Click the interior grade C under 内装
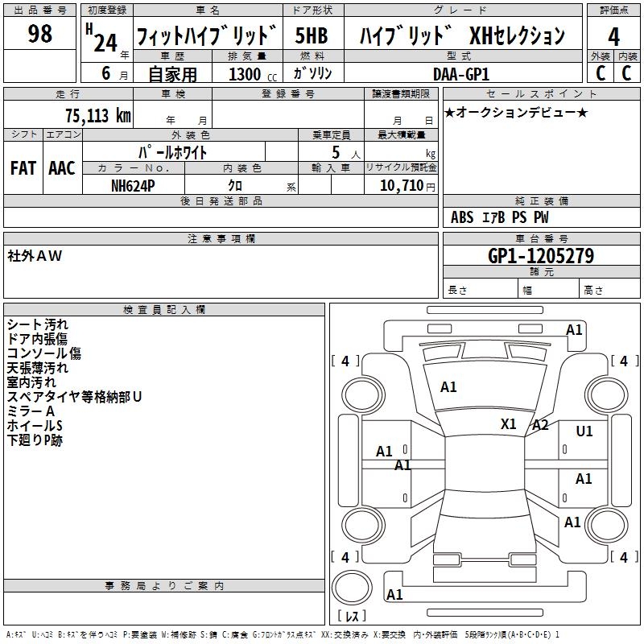This screenshot has height=644, width=644. 626,73
